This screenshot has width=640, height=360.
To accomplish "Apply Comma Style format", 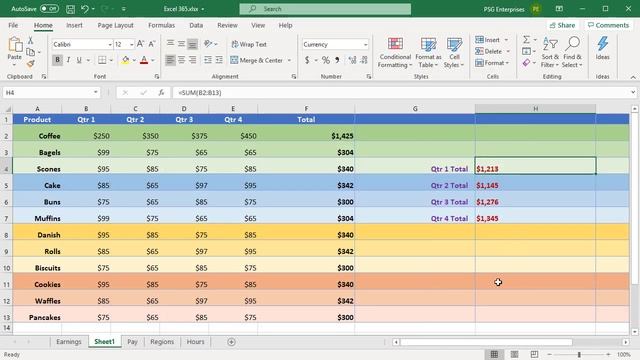I will [337, 60].
